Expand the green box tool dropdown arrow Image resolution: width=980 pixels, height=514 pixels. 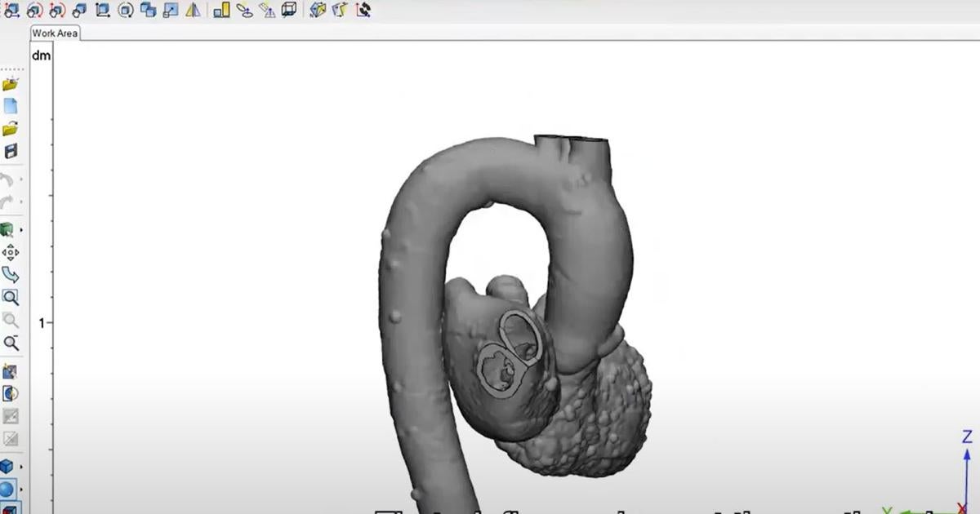[x=20, y=231]
